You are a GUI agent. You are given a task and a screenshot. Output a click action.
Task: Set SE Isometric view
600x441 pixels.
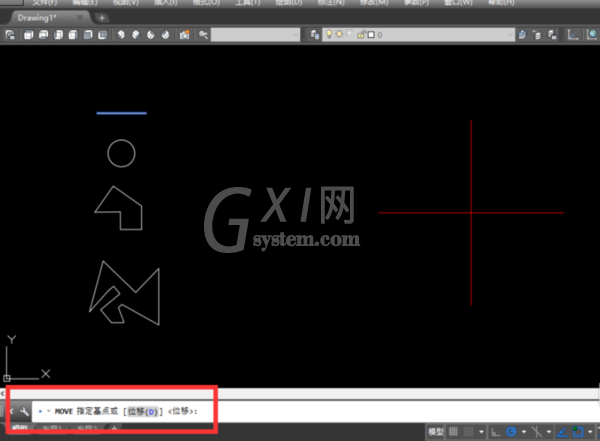[x=136, y=35]
